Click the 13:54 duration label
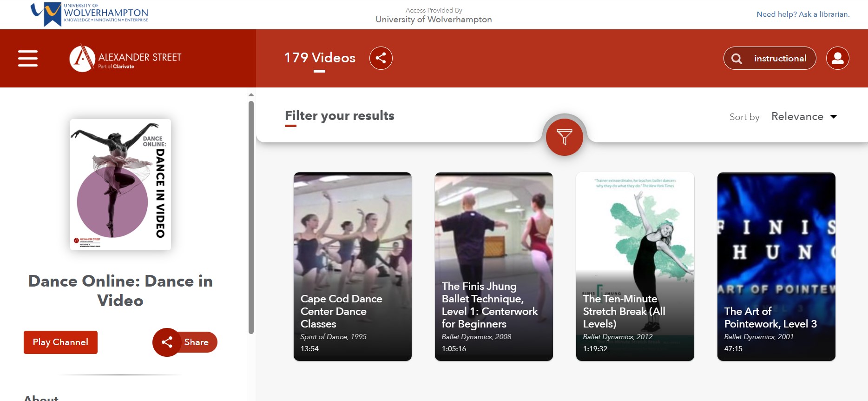The width and height of the screenshot is (868, 401). [x=309, y=348]
